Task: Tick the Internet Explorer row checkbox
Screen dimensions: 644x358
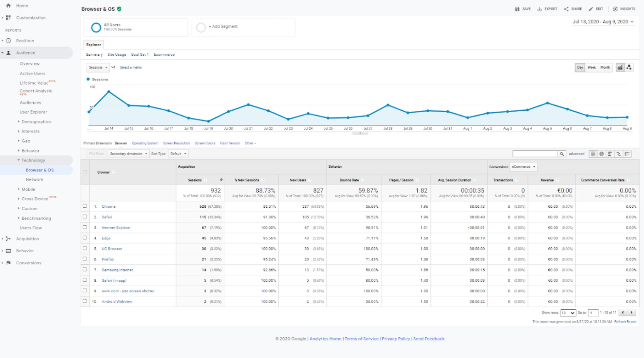Action: click(x=85, y=227)
